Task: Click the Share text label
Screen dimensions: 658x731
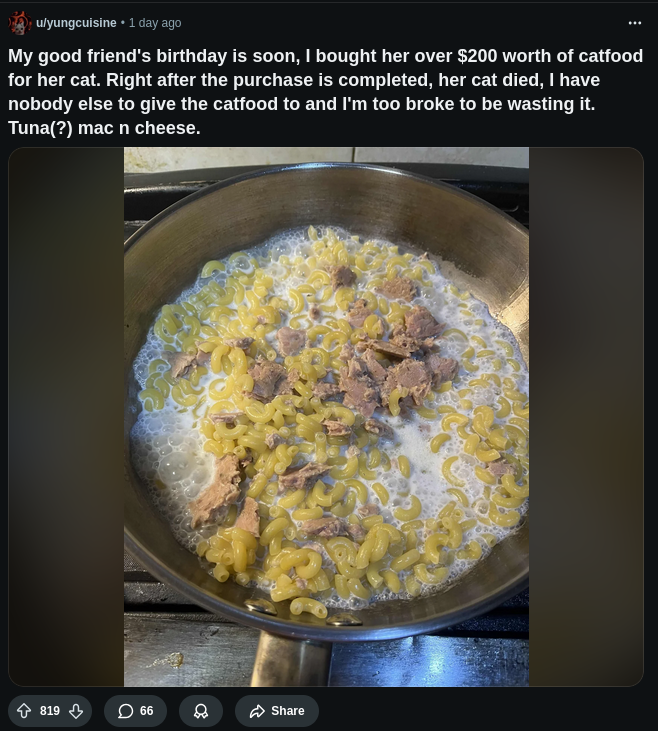Action: (x=288, y=710)
